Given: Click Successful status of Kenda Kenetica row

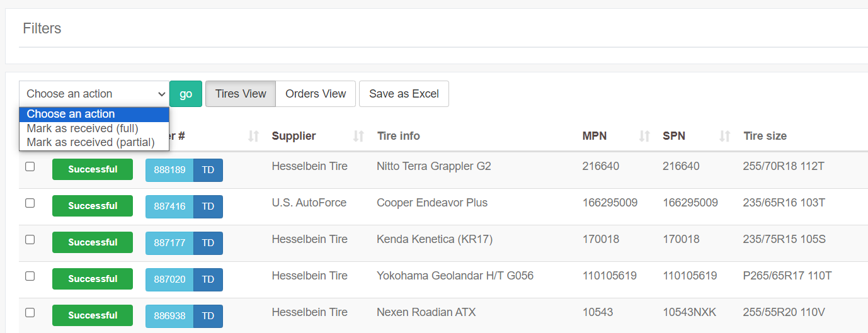Looking at the screenshot, I should click(93, 242).
